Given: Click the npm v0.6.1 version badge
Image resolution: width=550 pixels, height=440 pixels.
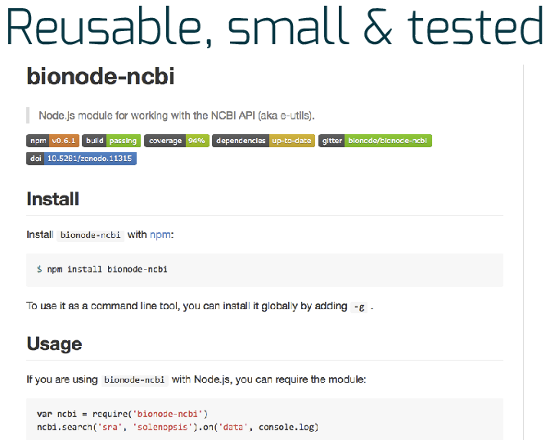Looking at the screenshot, I should click(x=53, y=141).
